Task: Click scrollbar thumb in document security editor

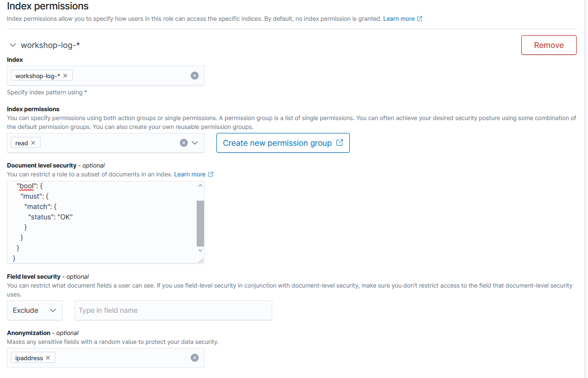Action: pyautogui.click(x=200, y=223)
